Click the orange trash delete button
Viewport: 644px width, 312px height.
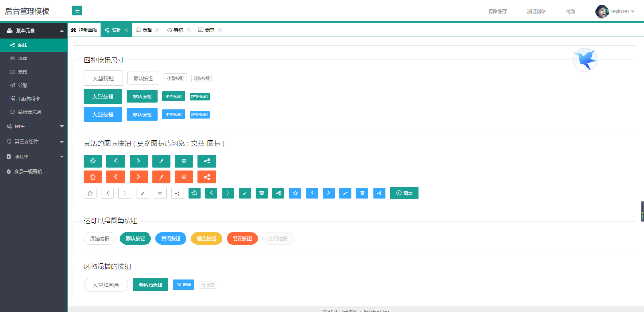click(184, 177)
